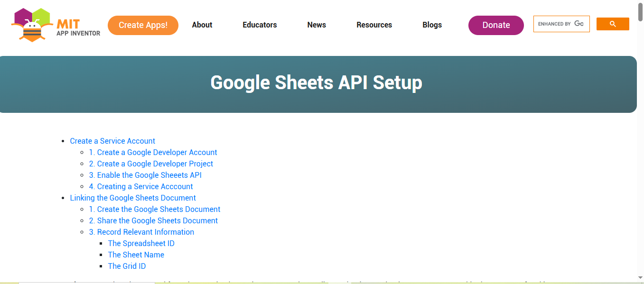Open the News menu item
This screenshot has width=644, height=284.
pyautogui.click(x=316, y=25)
